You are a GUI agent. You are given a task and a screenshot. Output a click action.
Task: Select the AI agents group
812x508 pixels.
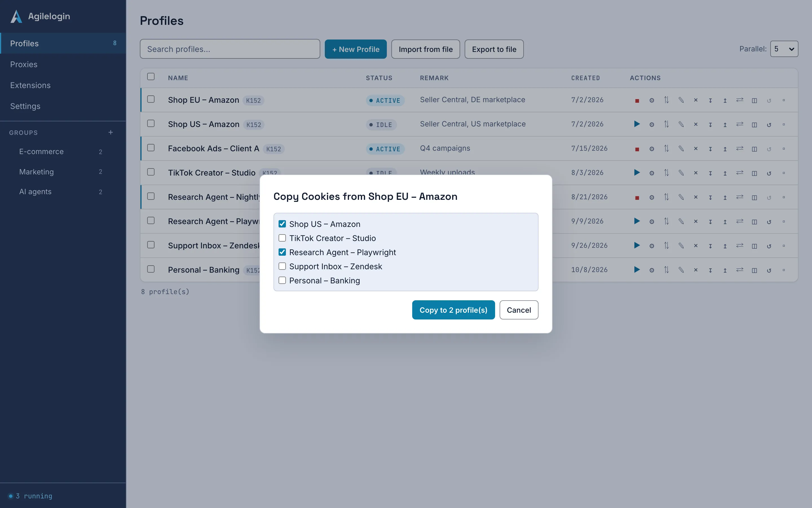pyautogui.click(x=60, y=192)
